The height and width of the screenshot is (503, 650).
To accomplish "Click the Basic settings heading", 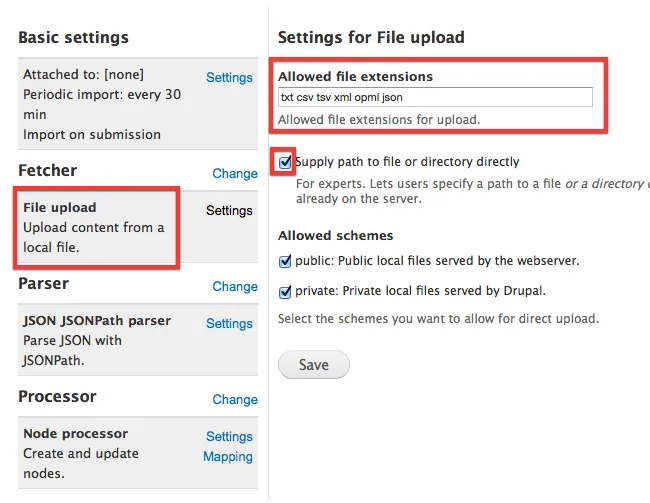I will tap(73, 38).
